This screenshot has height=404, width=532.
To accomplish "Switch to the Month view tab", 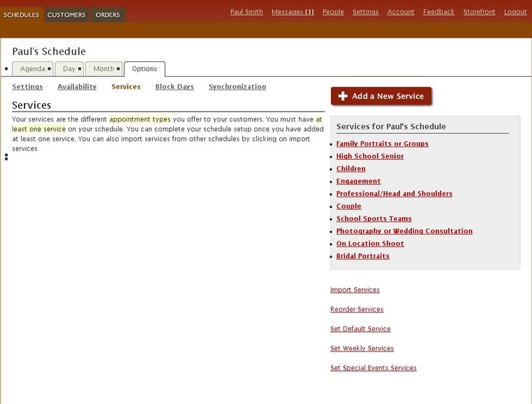I will pos(104,69).
